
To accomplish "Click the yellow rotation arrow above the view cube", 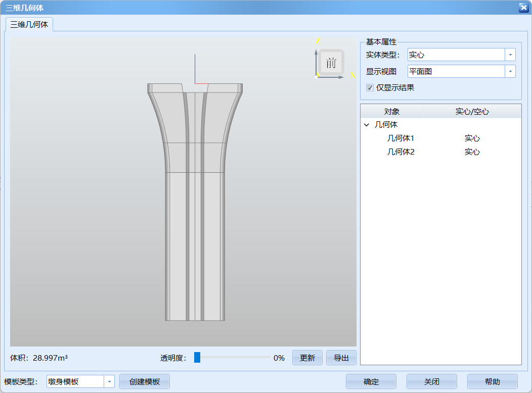I will click(318, 41).
